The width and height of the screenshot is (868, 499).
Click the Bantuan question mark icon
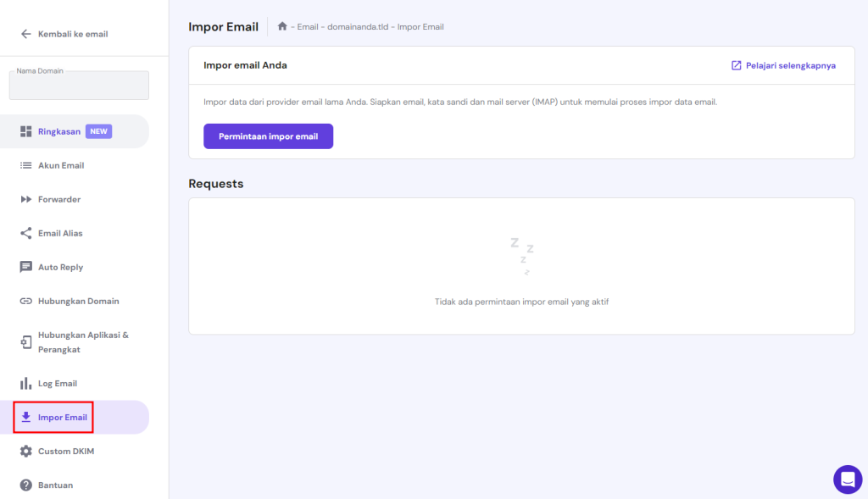(x=25, y=484)
